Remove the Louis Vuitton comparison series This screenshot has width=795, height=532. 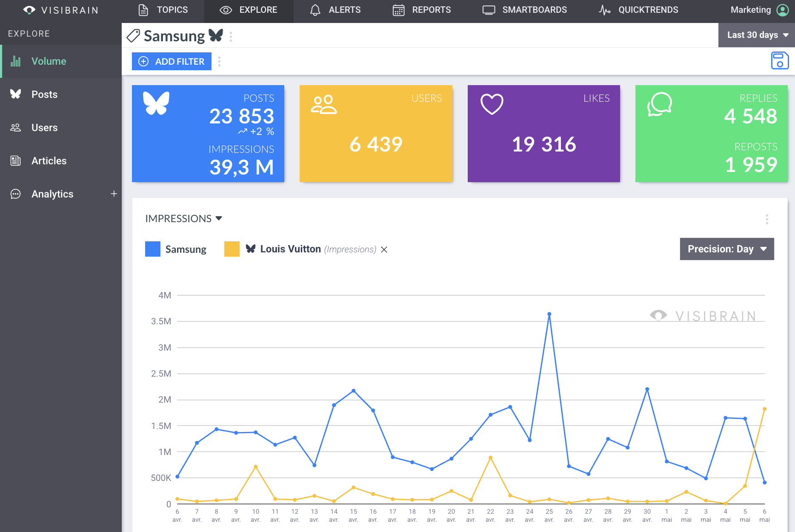pyautogui.click(x=384, y=249)
